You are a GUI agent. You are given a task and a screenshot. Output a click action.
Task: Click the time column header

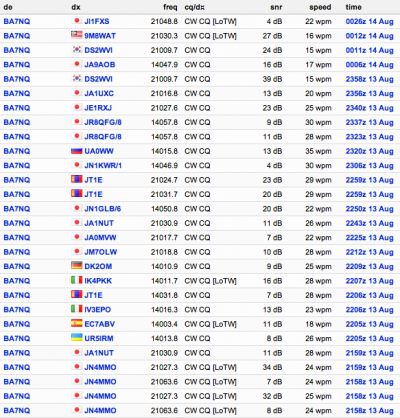tap(353, 7)
